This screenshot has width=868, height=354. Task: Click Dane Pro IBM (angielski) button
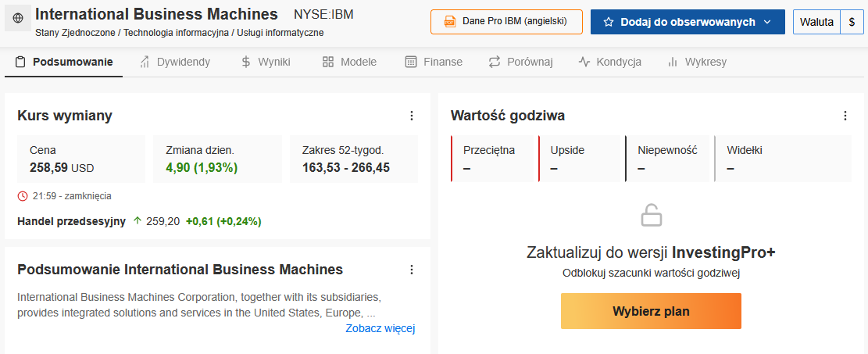tap(506, 22)
